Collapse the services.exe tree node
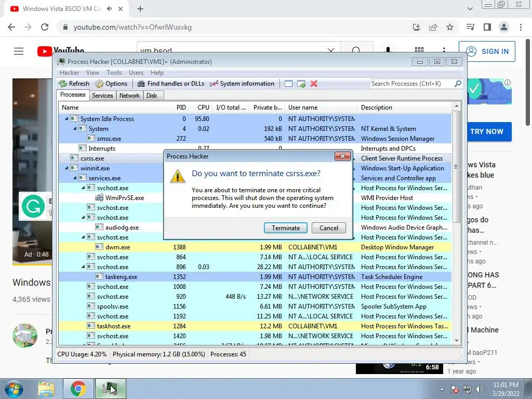532x399 pixels. tap(75, 178)
